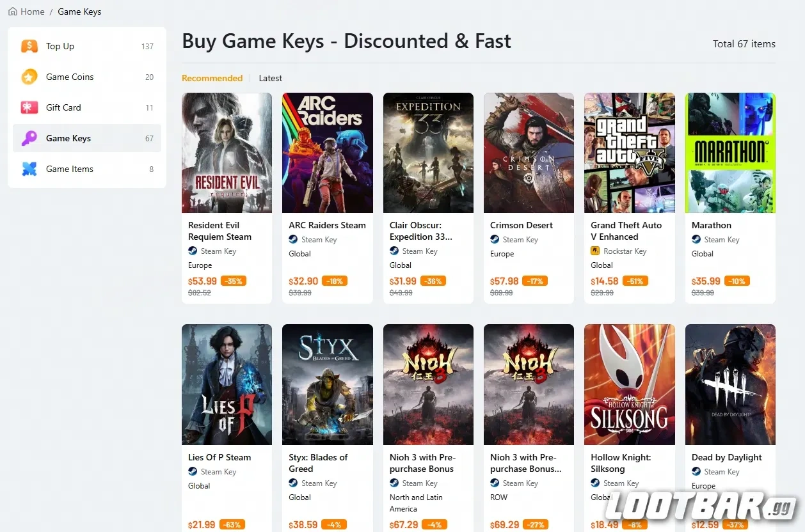The width and height of the screenshot is (805, 532).
Task: Click the Dead by Daylight poster
Action: (729, 384)
